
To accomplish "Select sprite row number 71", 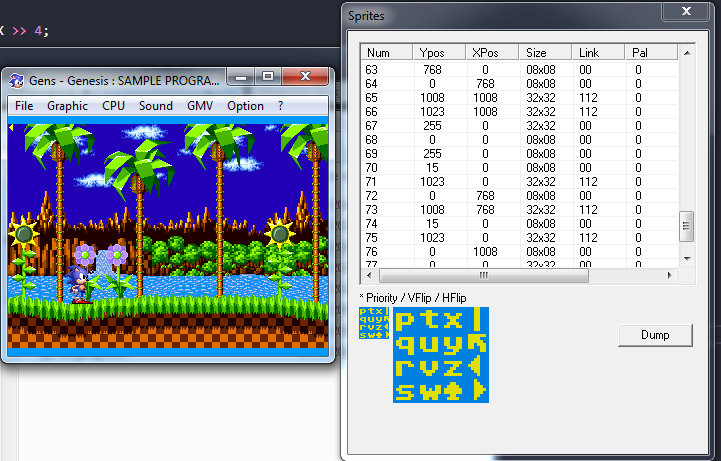I will click(x=520, y=182).
